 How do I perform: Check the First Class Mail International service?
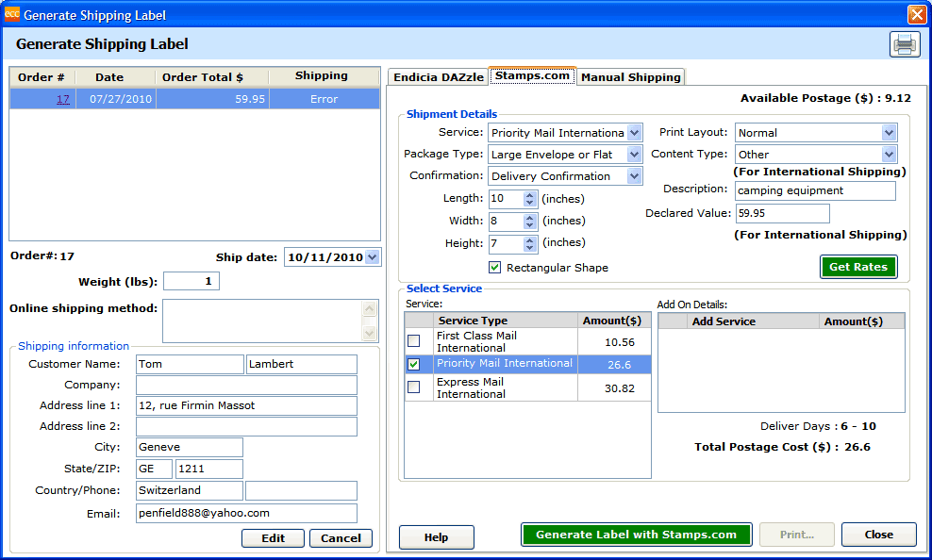pos(414,341)
